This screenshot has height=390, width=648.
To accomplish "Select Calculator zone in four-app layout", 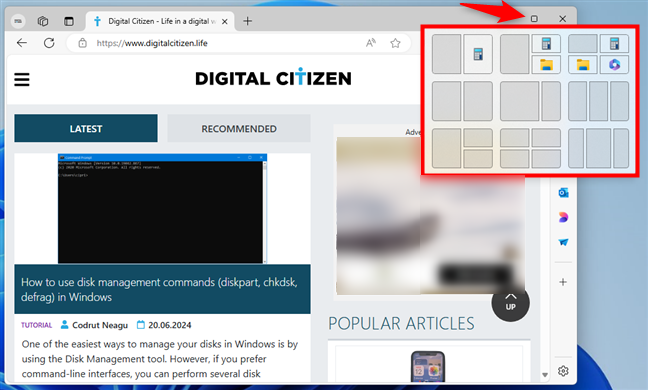I will pyautogui.click(x=614, y=43).
